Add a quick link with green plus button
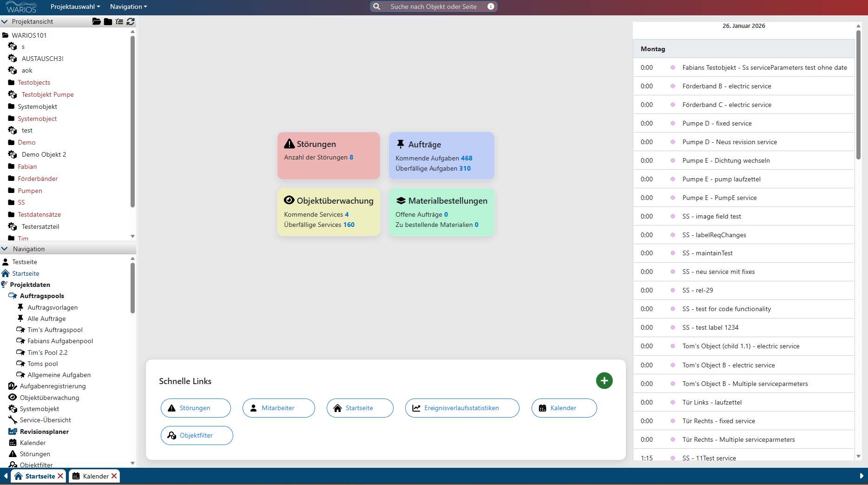The width and height of the screenshot is (868, 485). pyautogui.click(x=604, y=381)
